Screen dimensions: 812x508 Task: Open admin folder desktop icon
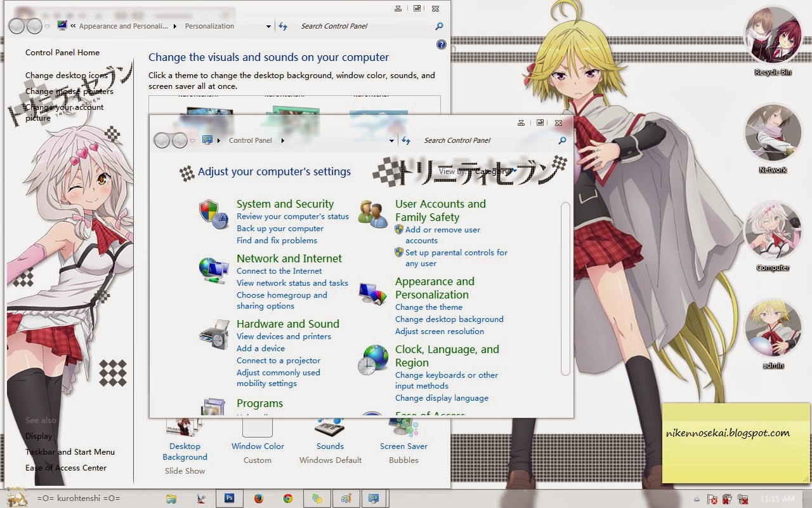[x=772, y=329]
